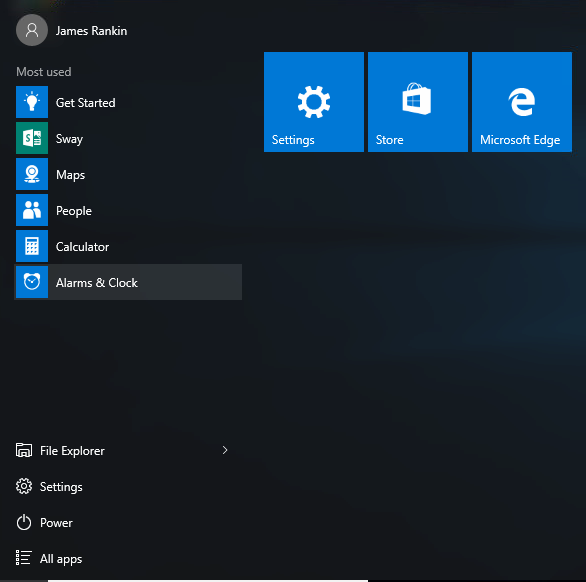The height and width of the screenshot is (582, 586).
Task: Click the All apps list icon
Action: point(24,557)
